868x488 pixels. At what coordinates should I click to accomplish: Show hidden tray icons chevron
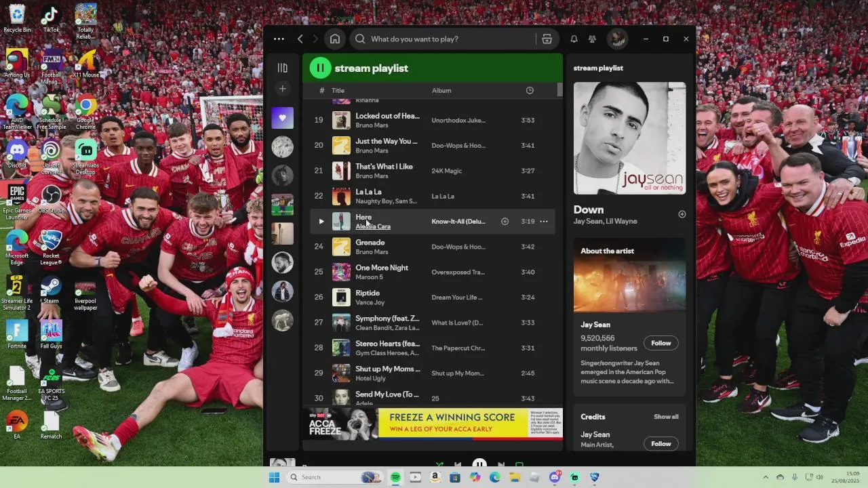click(766, 477)
